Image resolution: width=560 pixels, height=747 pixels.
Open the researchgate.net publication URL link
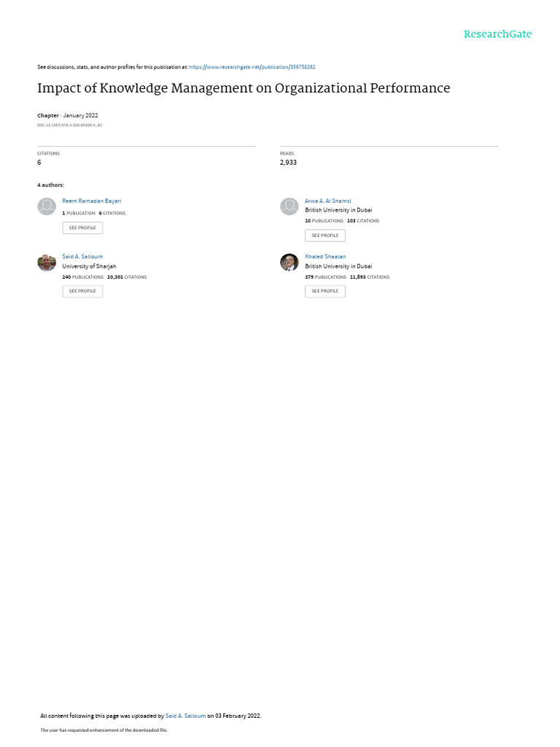252,67
